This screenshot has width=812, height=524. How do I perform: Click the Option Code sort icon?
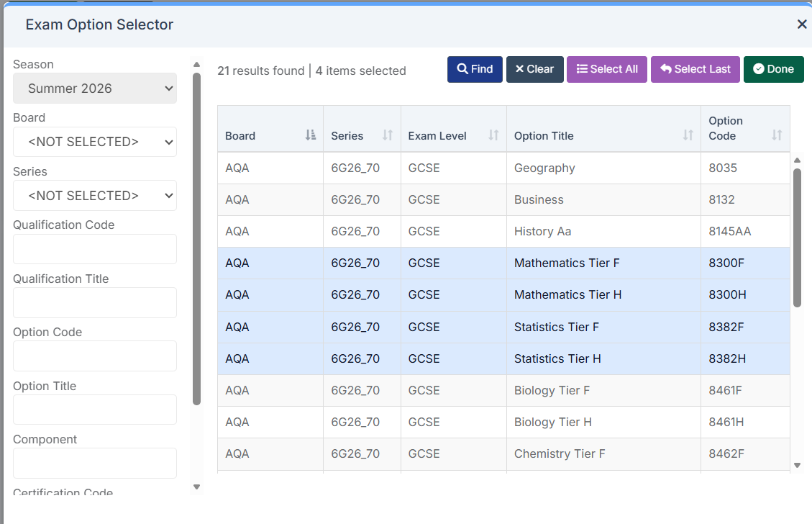point(777,135)
